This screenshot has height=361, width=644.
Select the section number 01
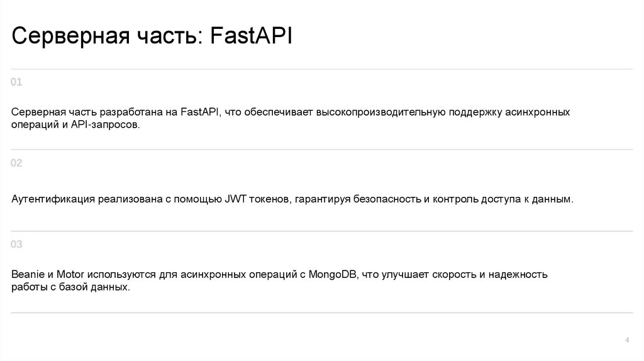pos(17,82)
